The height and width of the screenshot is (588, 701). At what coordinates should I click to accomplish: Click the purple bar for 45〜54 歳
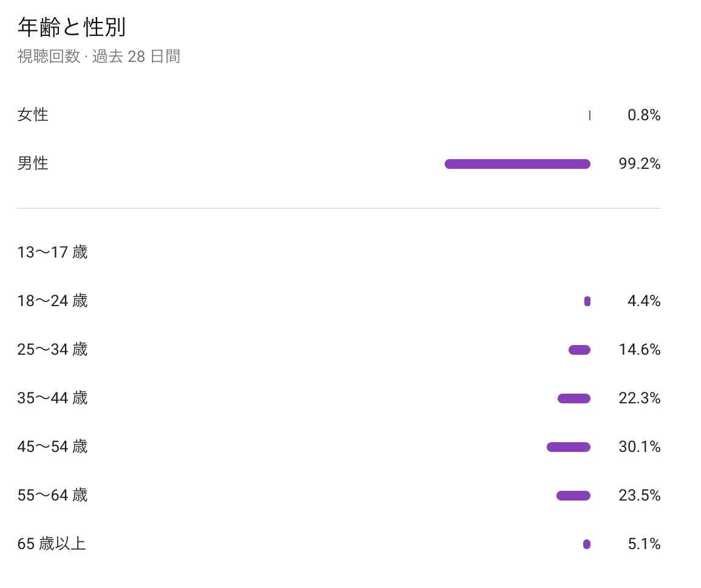(x=569, y=447)
